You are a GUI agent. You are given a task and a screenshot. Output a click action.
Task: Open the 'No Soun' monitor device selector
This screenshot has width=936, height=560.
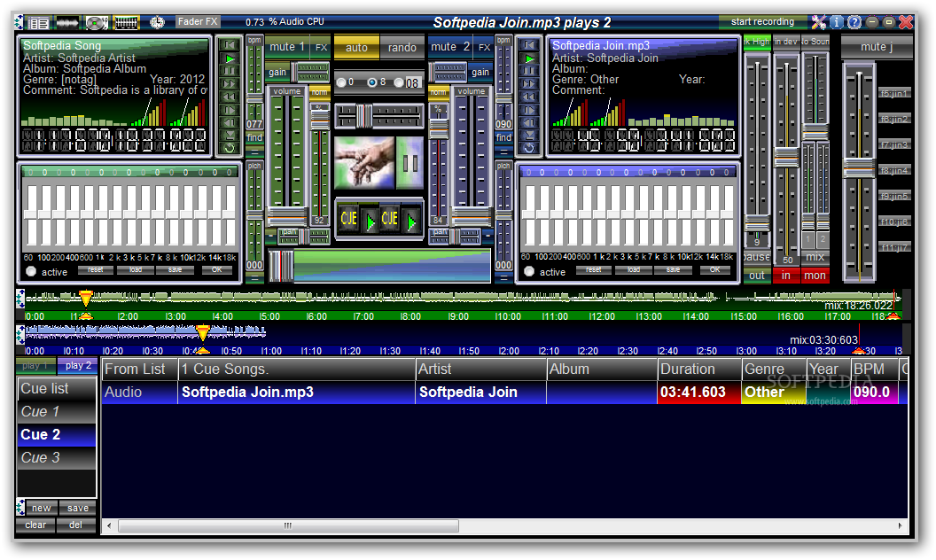coord(815,42)
